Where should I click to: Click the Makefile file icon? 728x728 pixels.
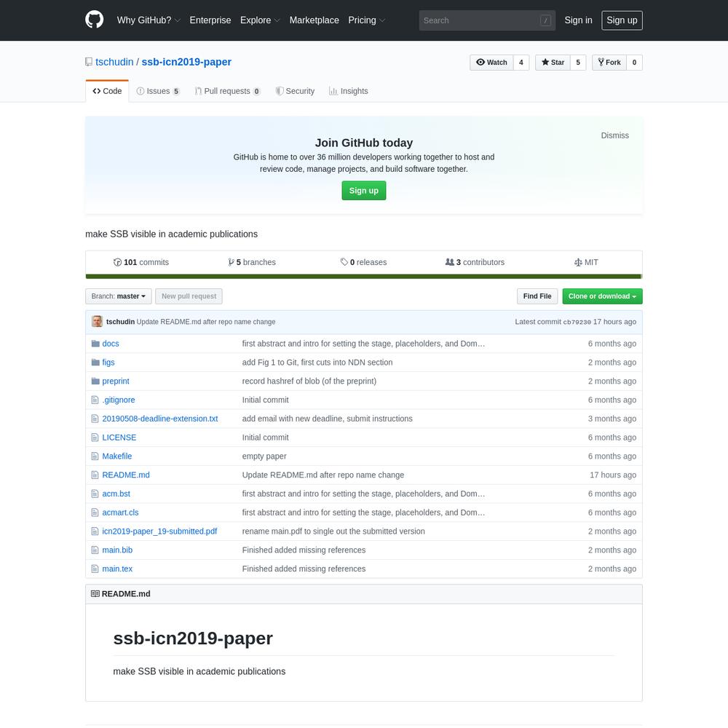(95, 456)
